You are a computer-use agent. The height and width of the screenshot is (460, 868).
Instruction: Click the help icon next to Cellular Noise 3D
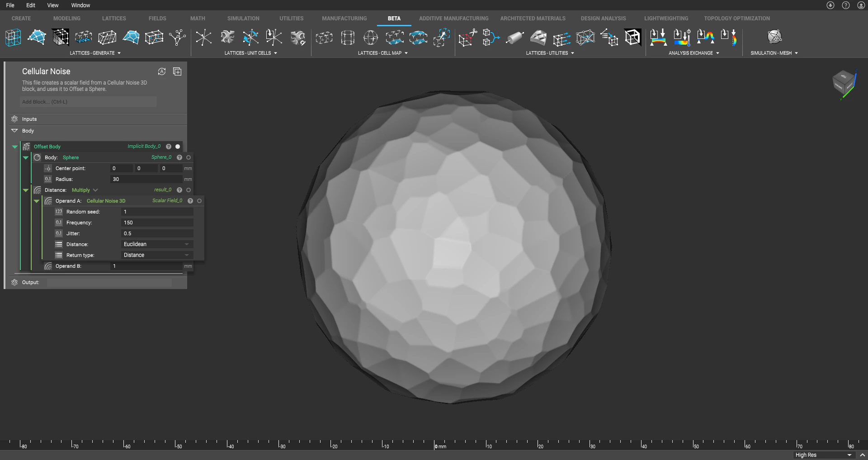click(x=190, y=201)
